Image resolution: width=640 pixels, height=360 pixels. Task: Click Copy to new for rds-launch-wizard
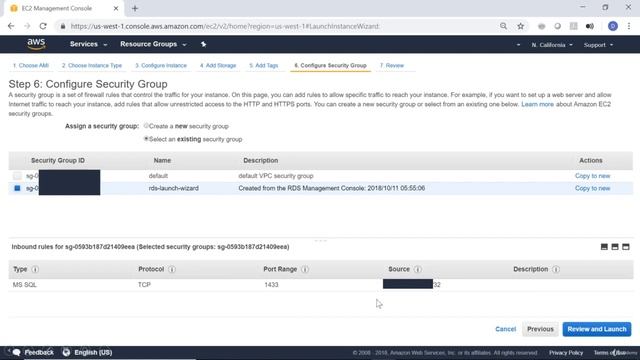[592, 188]
